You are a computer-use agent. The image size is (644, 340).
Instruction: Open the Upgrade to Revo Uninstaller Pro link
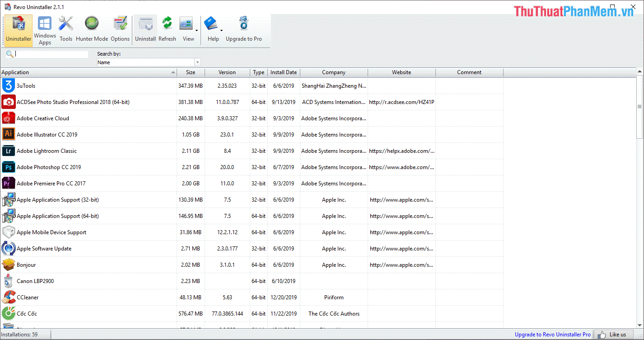552,334
